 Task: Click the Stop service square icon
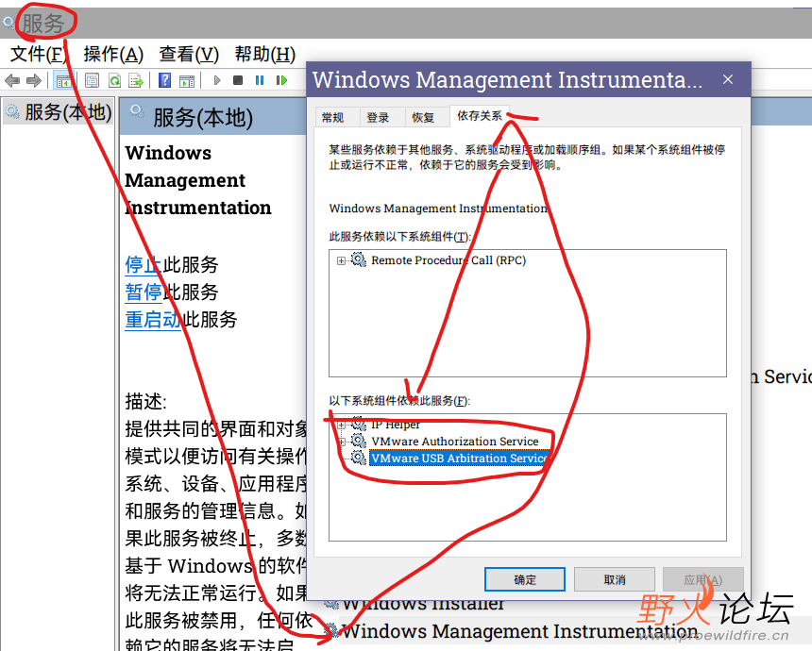click(x=238, y=80)
